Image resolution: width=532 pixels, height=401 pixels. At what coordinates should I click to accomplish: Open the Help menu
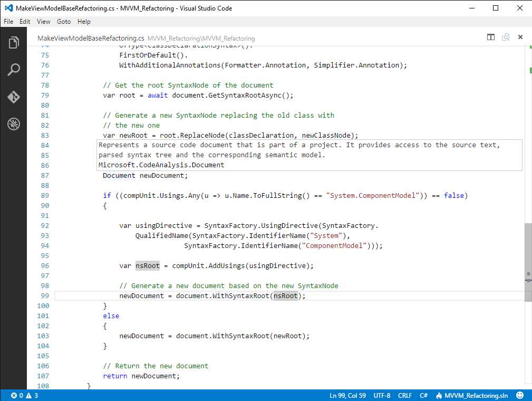coord(83,22)
